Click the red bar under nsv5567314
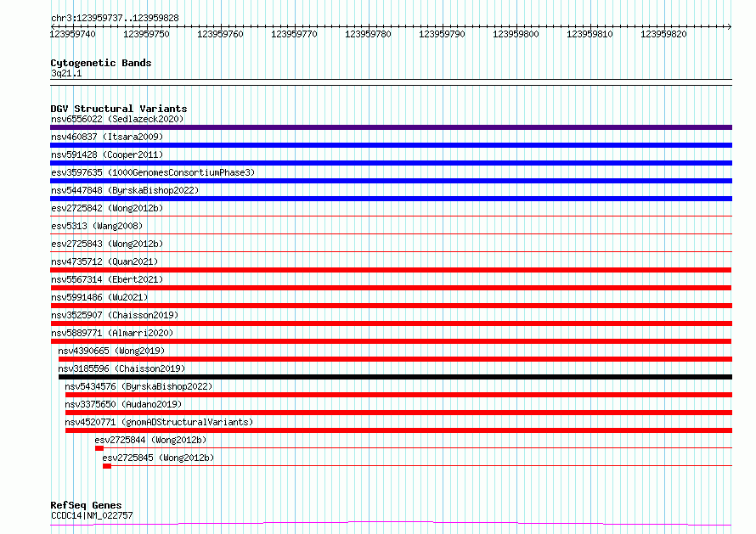The height and width of the screenshot is (534, 756). (x=391, y=288)
